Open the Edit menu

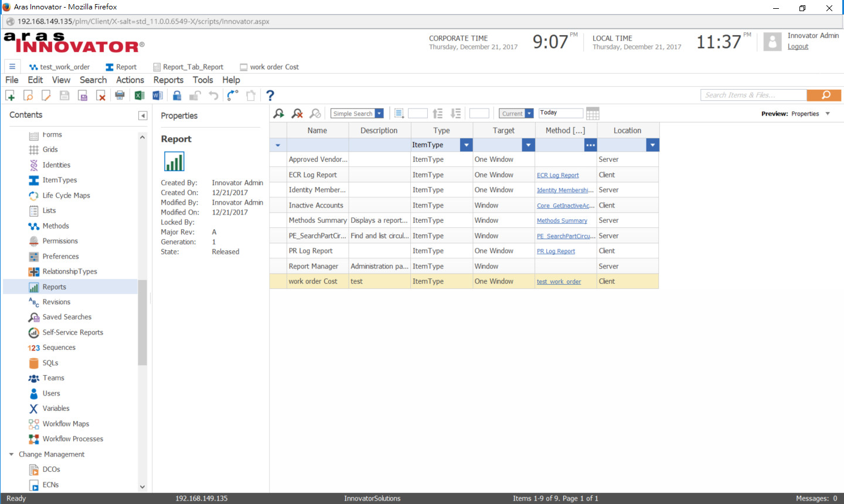tap(35, 80)
